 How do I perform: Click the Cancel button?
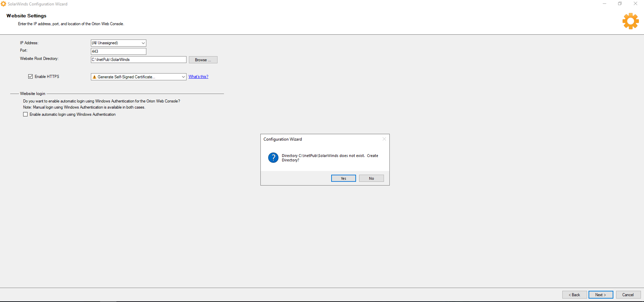[x=628, y=295]
